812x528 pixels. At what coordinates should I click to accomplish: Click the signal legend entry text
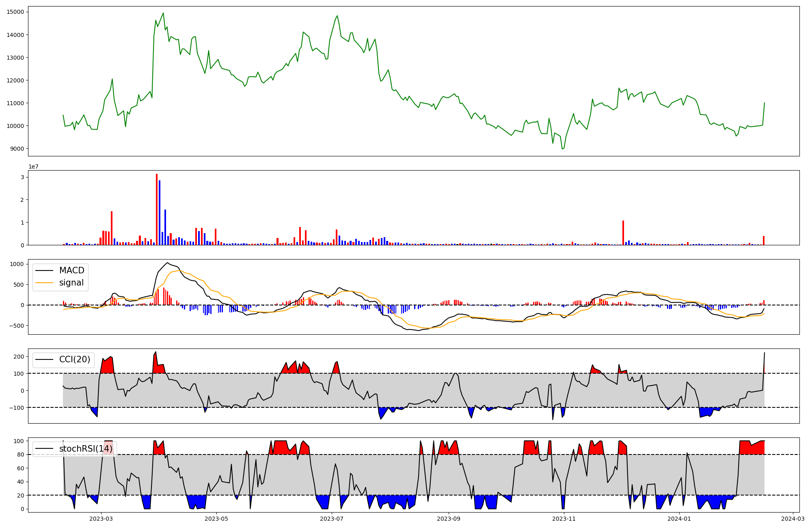(x=71, y=283)
